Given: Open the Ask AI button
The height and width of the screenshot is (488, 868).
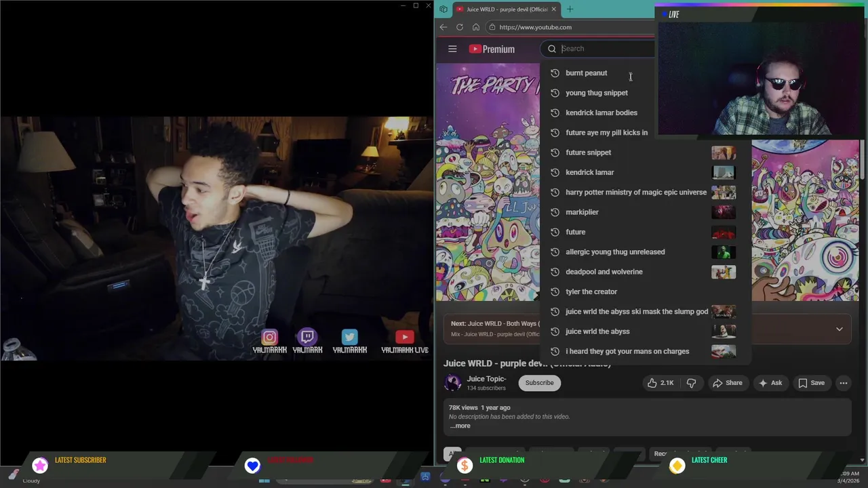Looking at the screenshot, I should click(x=770, y=383).
